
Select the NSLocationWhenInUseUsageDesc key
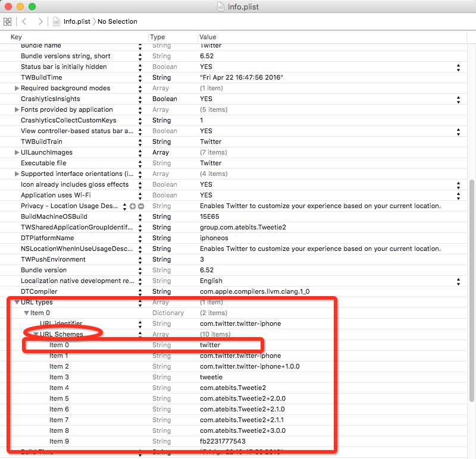coord(77,249)
